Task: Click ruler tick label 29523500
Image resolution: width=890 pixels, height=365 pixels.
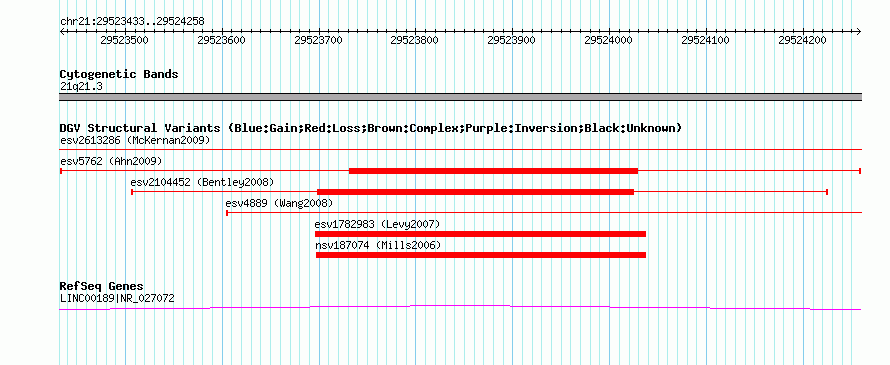Action: (125, 40)
